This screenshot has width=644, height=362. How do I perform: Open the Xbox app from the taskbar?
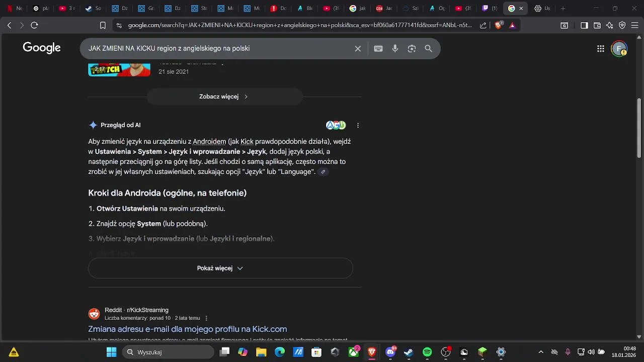coord(354,352)
